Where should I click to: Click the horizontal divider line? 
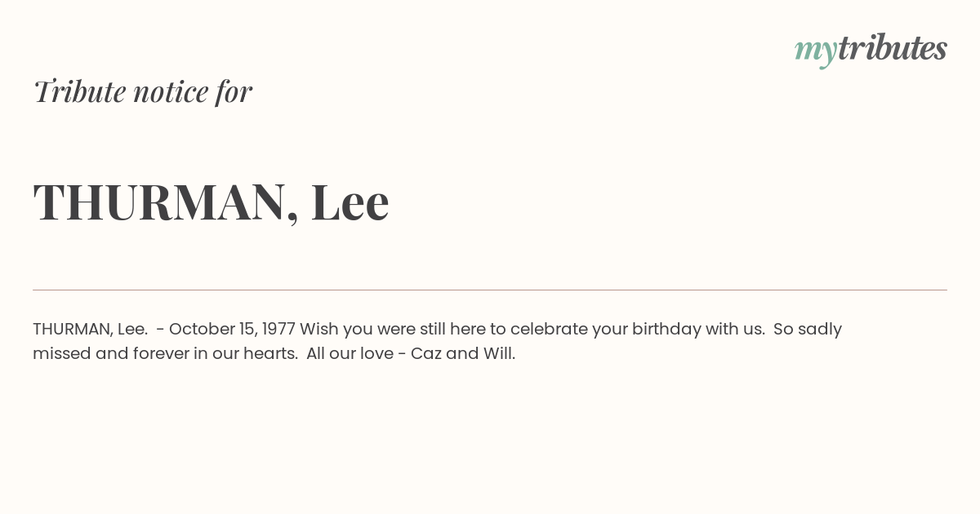tap(490, 290)
